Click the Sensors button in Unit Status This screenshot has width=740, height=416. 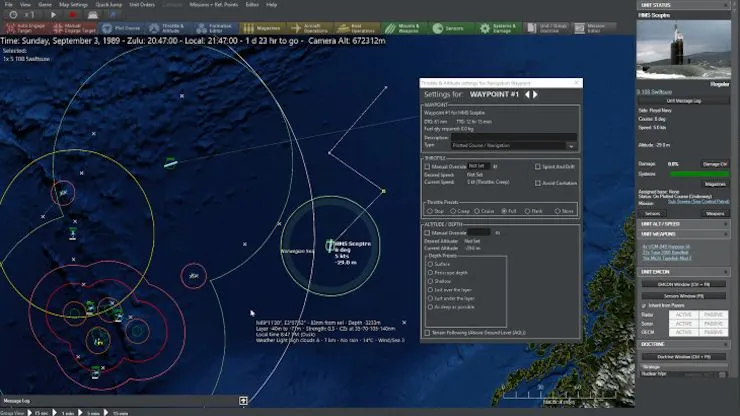point(653,213)
